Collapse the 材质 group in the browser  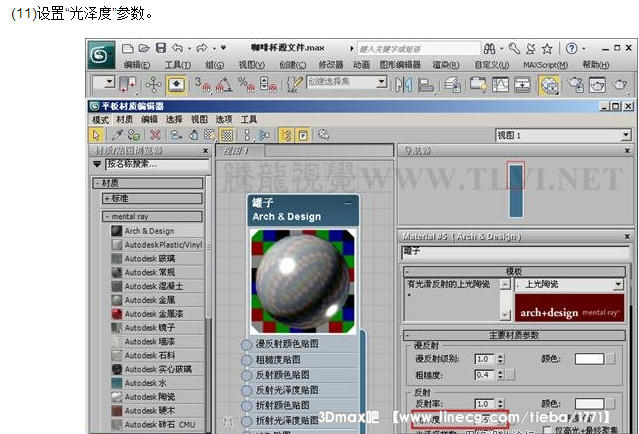click(148, 183)
